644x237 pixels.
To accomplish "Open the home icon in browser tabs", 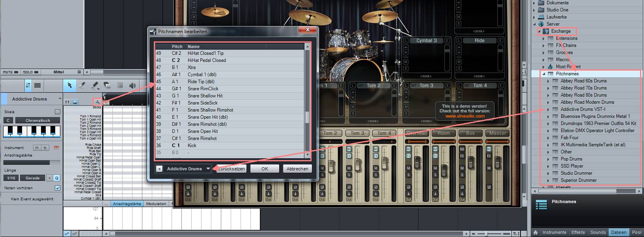I will pos(536,232).
